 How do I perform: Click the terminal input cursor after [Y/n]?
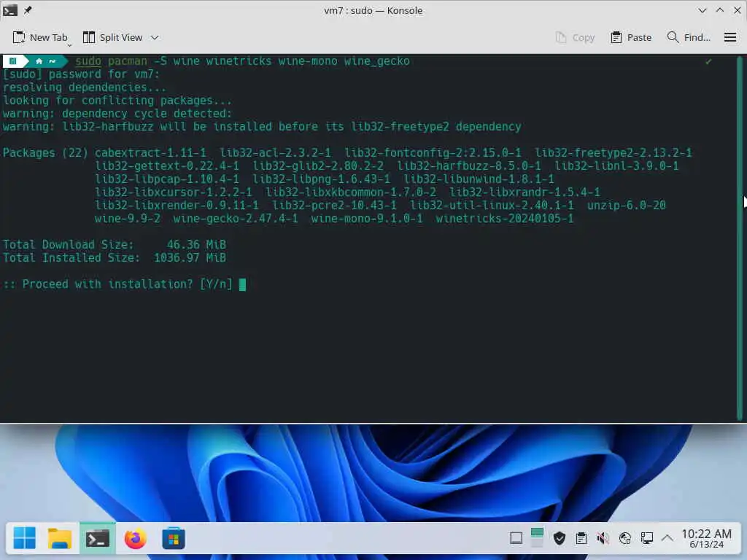click(242, 284)
